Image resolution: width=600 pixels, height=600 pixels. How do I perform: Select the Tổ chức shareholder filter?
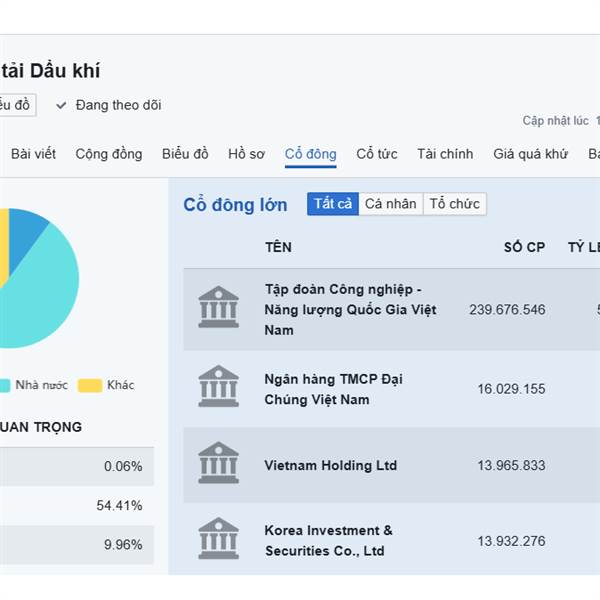coord(454,204)
